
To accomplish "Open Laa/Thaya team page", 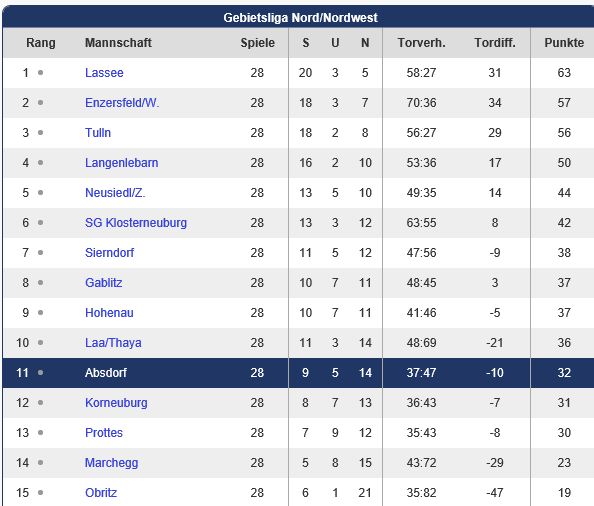I will coord(113,343).
